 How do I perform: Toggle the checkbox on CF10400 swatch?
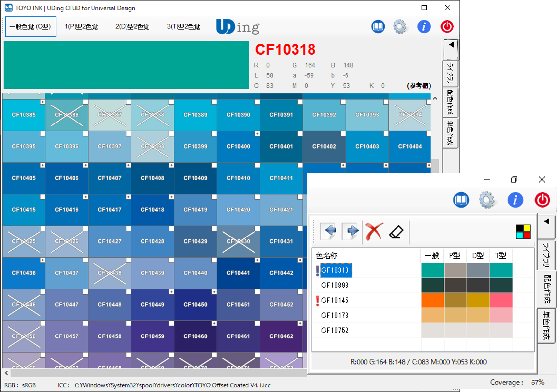point(257,134)
